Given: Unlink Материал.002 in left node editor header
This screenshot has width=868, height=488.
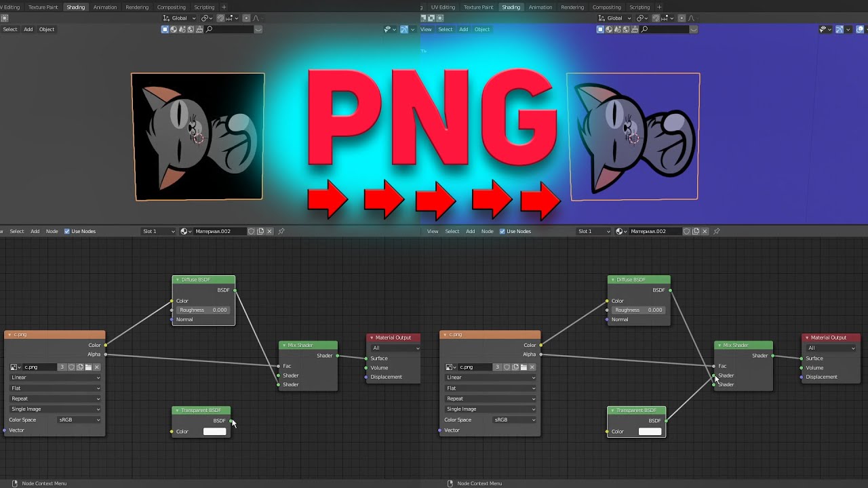Looking at the screenshot, I should (269, 231).
